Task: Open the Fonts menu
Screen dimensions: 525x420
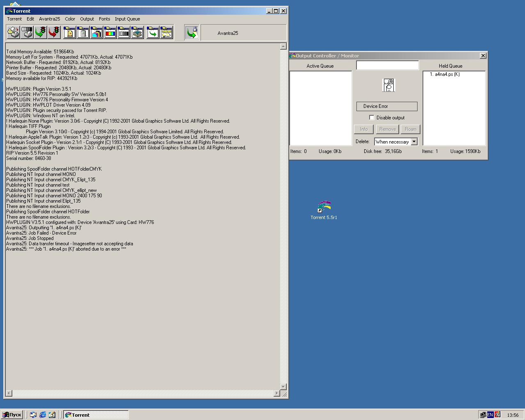Action: coord(105,19)
